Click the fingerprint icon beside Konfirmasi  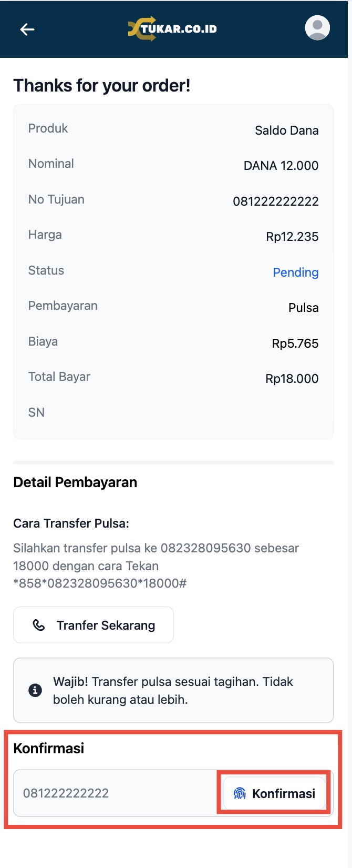click(x=240, y=793)
